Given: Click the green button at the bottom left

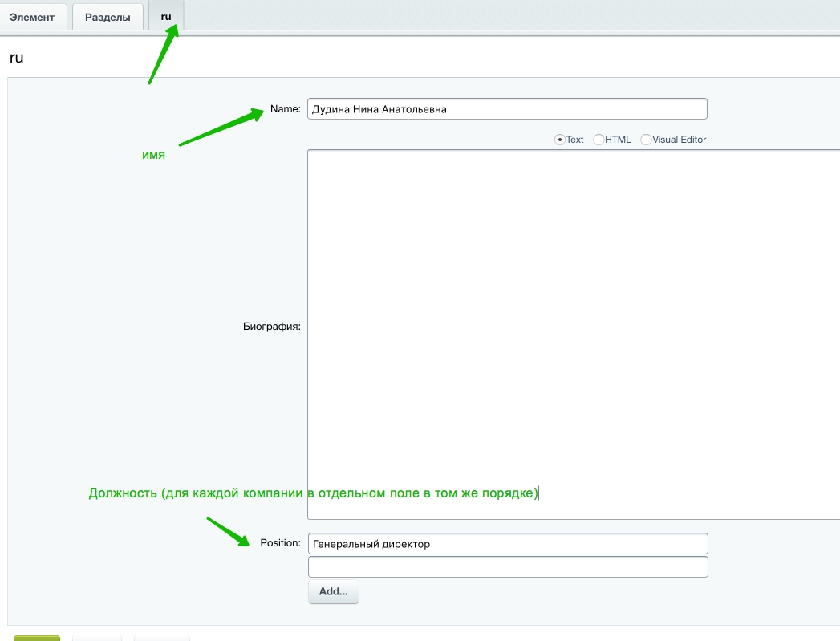Looking at the screenshot, I should pyautogui.click(x=37, y=638).
